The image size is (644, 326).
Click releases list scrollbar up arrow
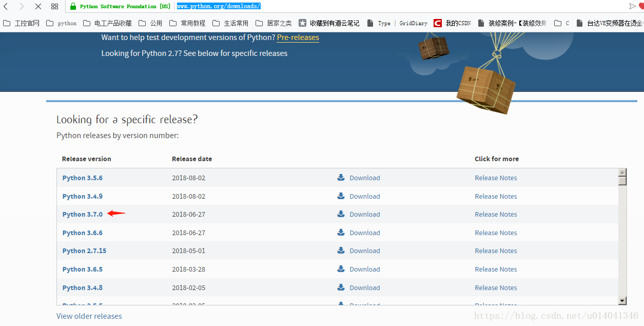pos(622,172)
